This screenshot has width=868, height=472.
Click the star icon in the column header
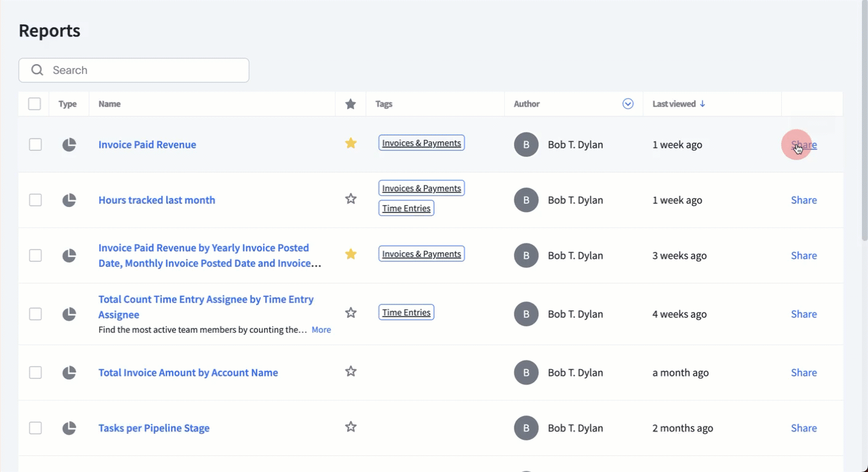[350, 104]
